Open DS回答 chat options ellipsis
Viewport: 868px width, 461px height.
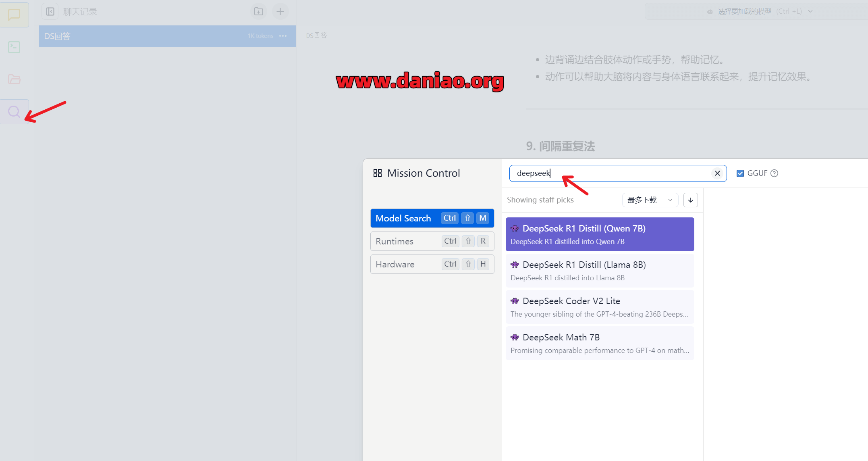283,36
